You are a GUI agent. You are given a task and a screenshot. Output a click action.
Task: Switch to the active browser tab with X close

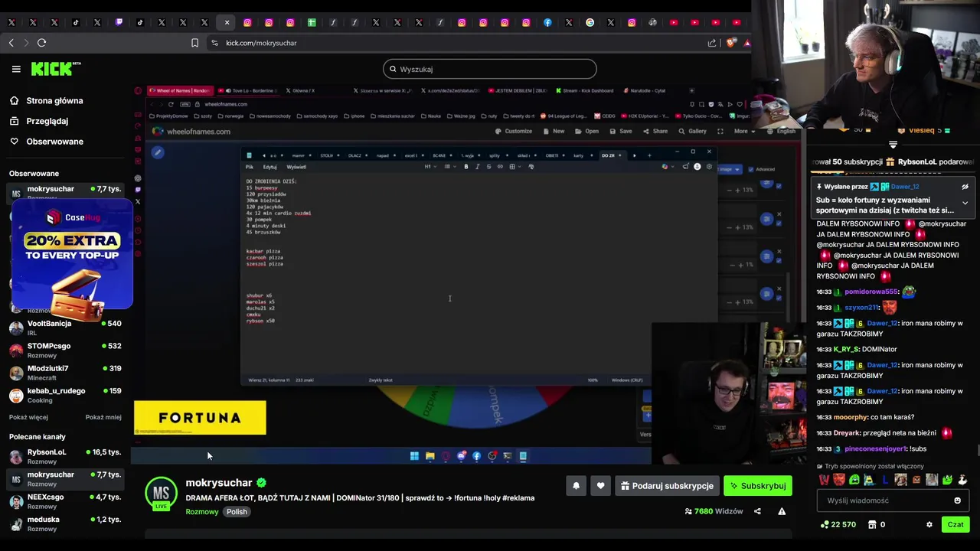226,23
